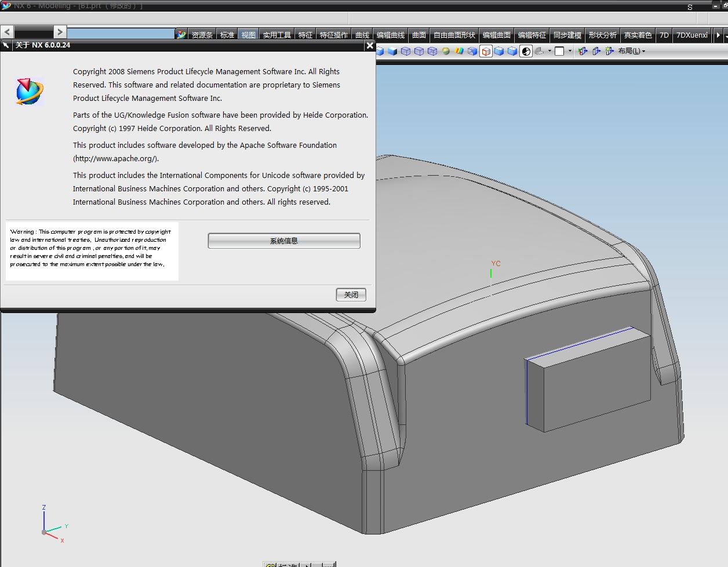Select the last blue cube view icon
The height and width of the screenshot is (567, 728).
pos(512,51)
